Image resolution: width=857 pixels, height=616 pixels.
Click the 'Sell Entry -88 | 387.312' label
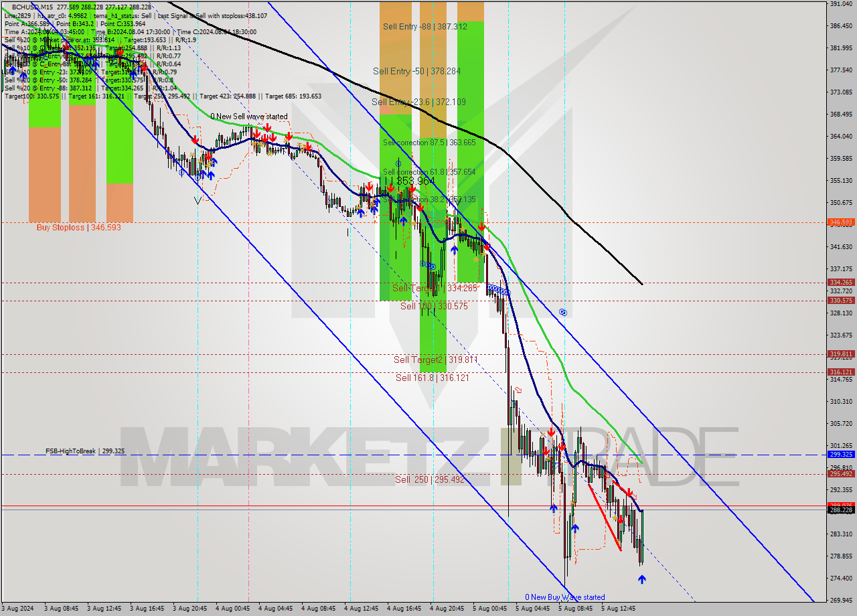(425, 27)
